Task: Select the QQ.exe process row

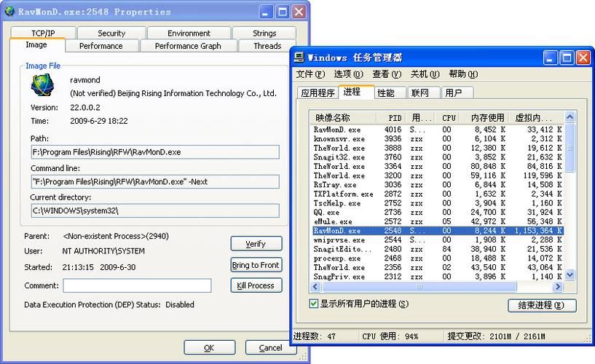Action: click(438, 213)
